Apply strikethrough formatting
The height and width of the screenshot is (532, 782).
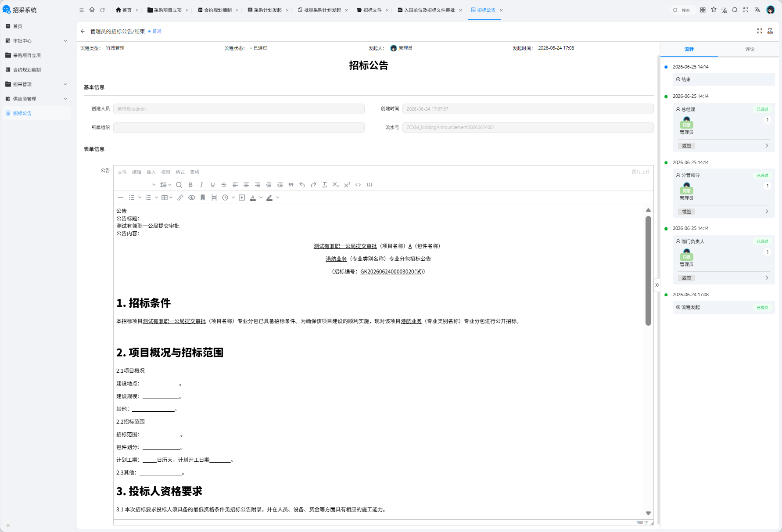pyautogui.click(x=224, y=185)
